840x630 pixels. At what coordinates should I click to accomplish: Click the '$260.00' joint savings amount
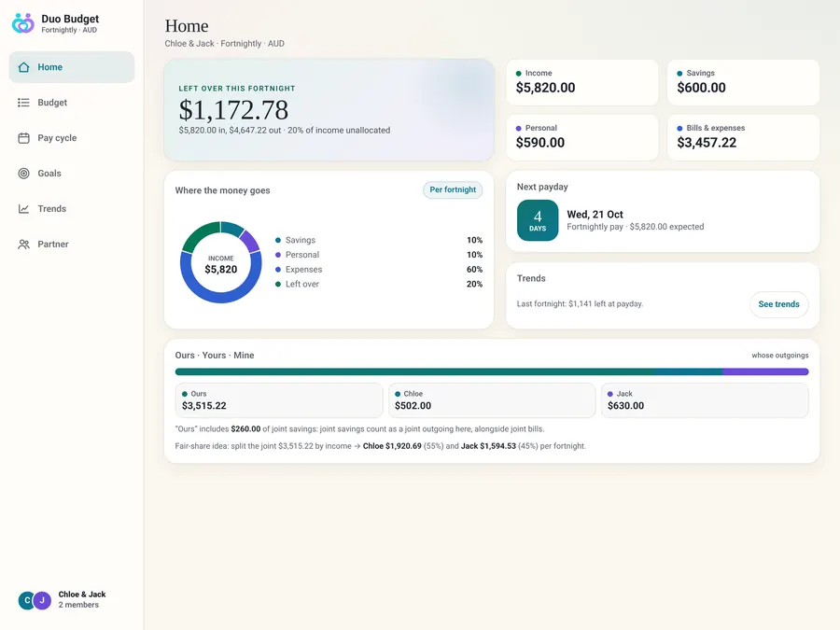click(245, 428)
